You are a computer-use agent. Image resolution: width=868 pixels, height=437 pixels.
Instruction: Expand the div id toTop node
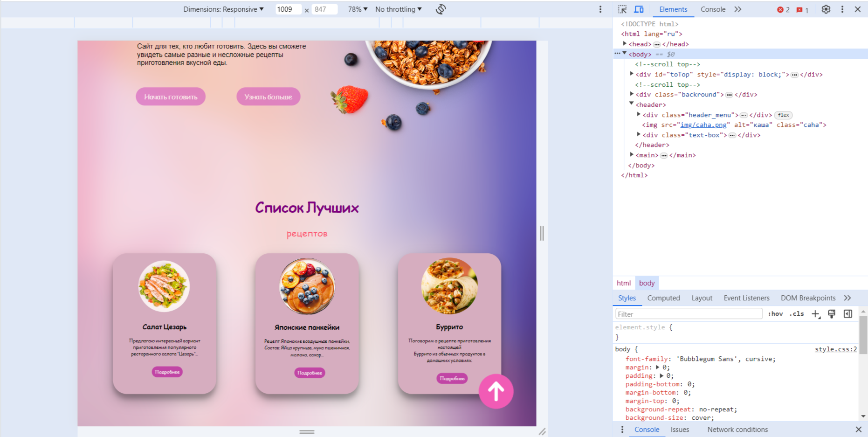point(632,74)
